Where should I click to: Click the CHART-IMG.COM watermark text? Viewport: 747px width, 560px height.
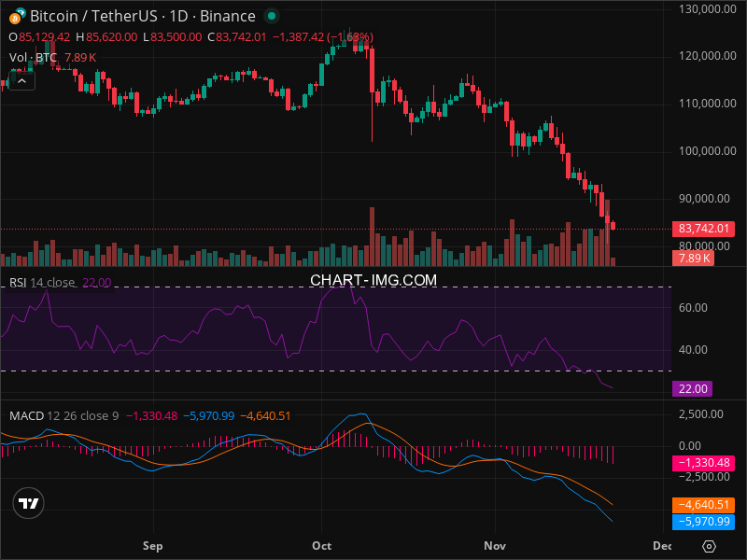(373, 280)
